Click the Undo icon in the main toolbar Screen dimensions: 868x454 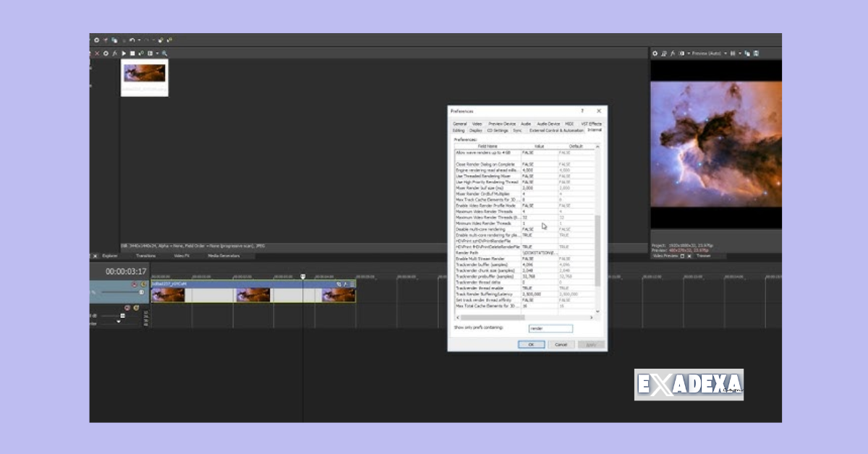click(x=133, y=40)
